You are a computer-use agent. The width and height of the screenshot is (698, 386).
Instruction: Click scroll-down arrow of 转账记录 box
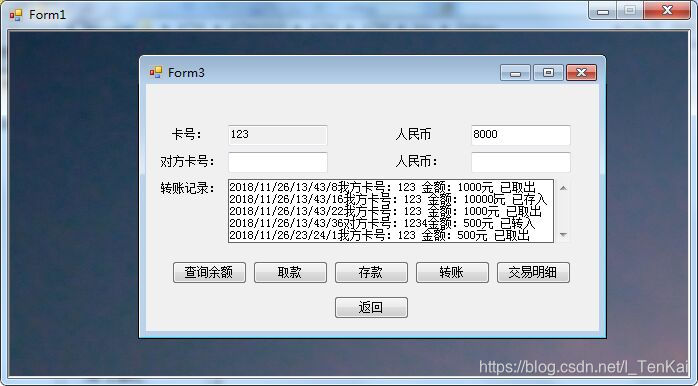(x=563, y=235)
